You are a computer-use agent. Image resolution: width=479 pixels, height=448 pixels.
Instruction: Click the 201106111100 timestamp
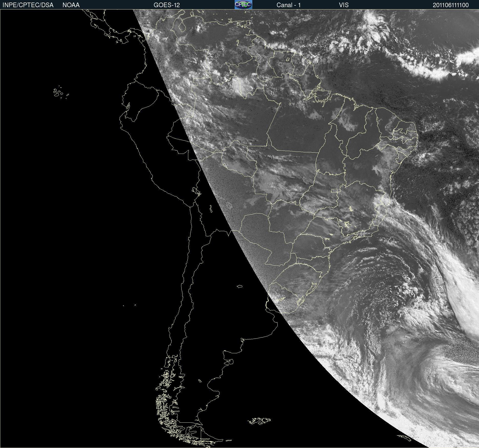point(451,5)
